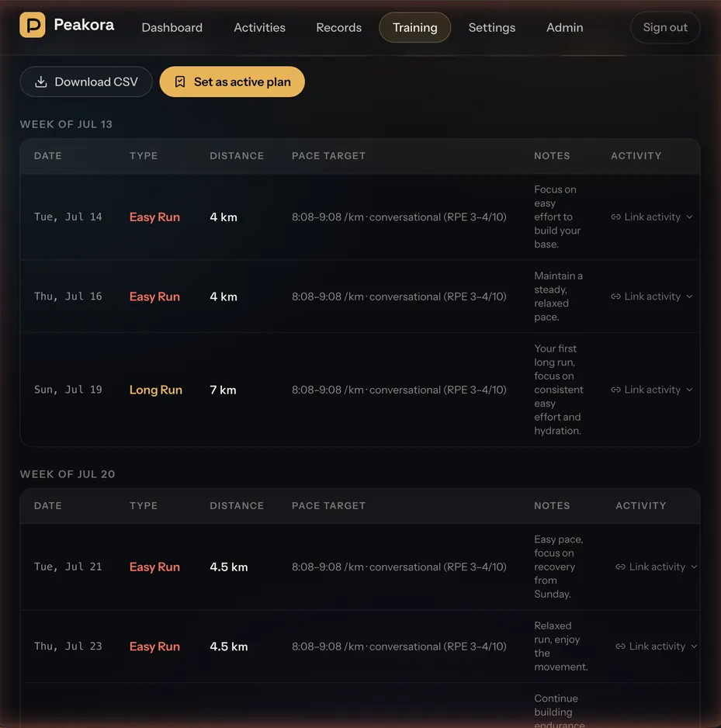
Task: Go to the Records tab
Action: [339, 27]
